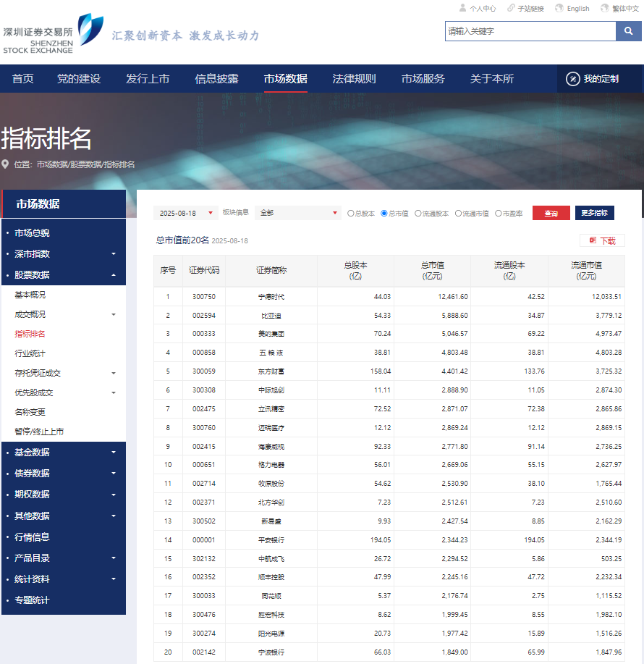Select the 流通股本 radio button
The image size is (644, 664).
coord(418,214)
